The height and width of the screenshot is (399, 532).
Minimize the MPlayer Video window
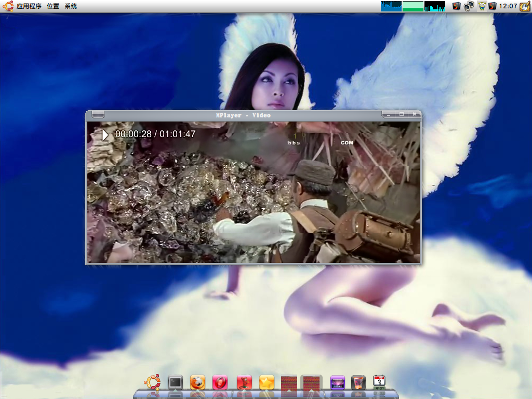pos(389,114)
